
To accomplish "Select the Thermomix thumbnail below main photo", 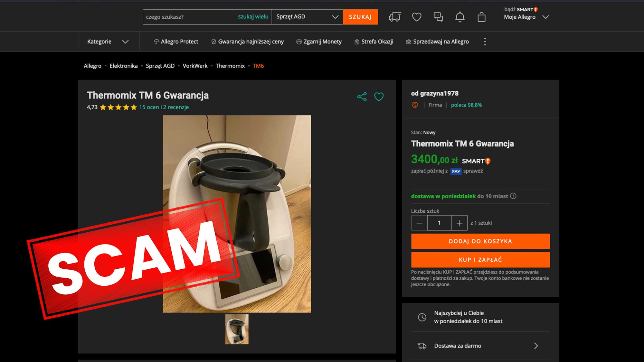I will 237,329.
